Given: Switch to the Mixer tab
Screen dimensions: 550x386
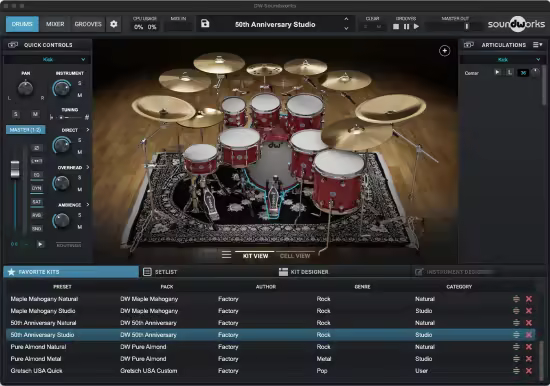Looking at the screenshot, I should click(55, 24).
